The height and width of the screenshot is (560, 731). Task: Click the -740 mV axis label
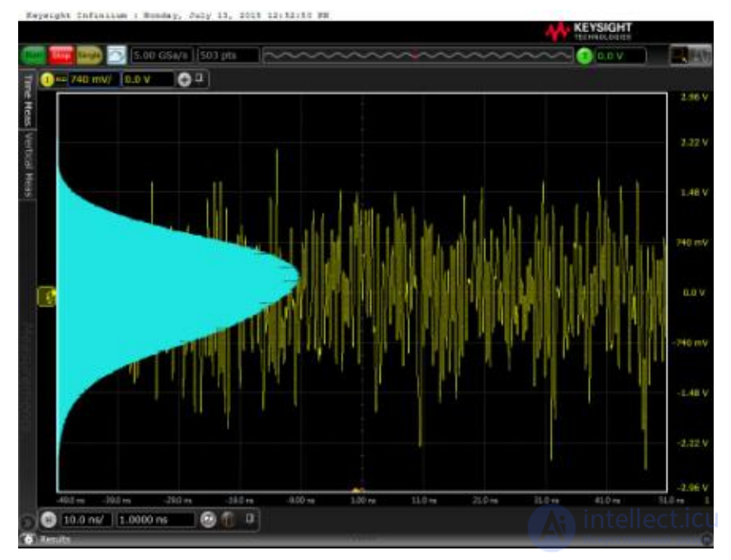pyautogui.click(x=691, y=343)
